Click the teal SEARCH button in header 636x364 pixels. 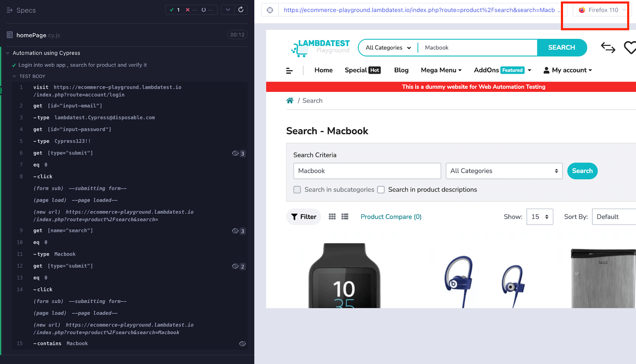[561, 48]
